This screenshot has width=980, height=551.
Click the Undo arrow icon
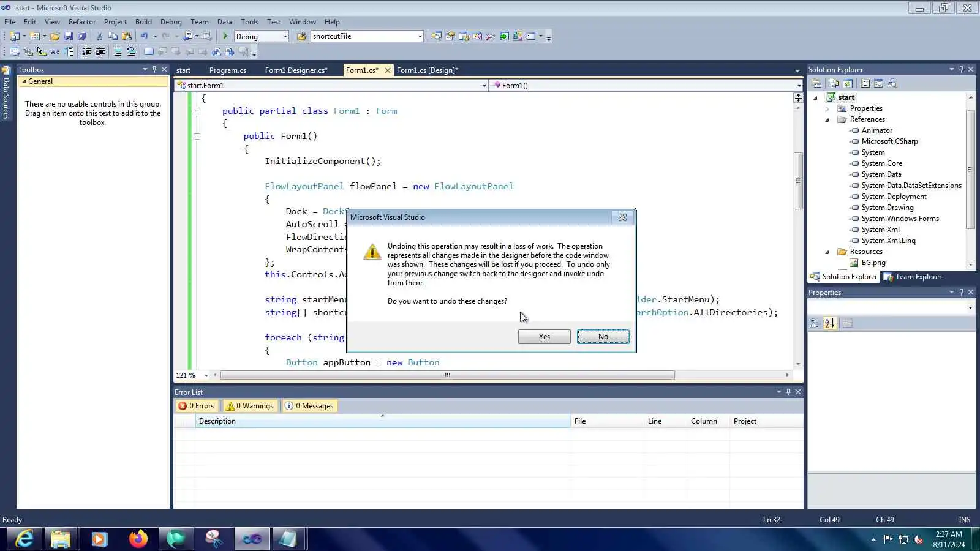(144, 36)
